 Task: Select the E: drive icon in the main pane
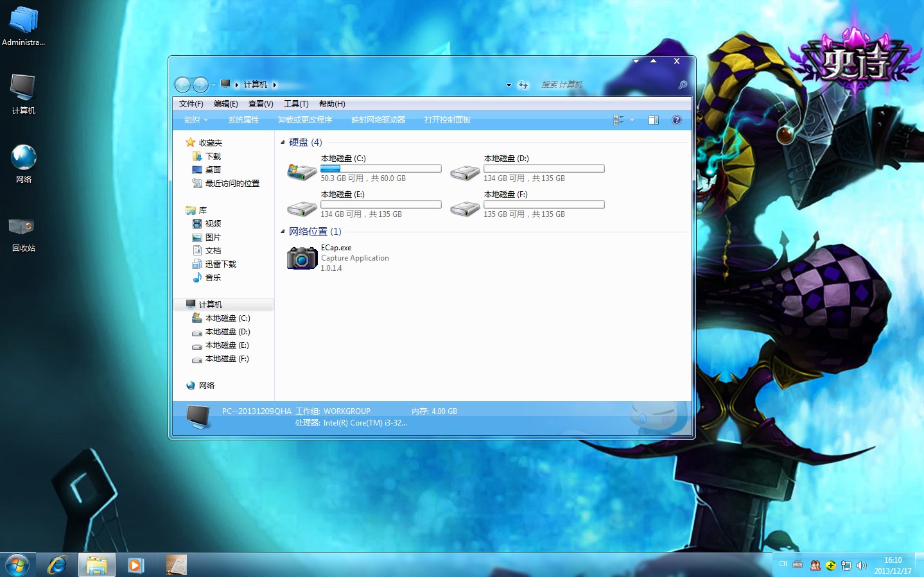coord(302,208)
